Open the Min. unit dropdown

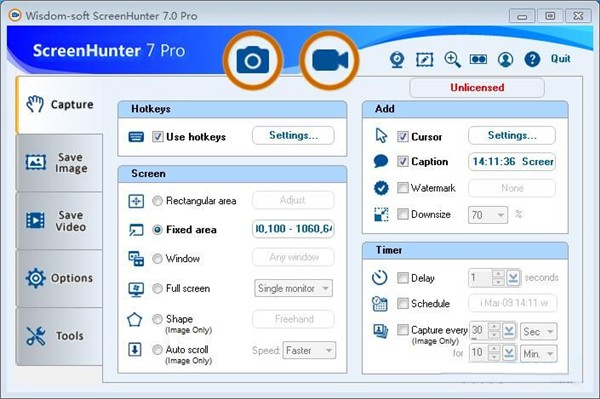pyautogui.click(x=539, y=354)
